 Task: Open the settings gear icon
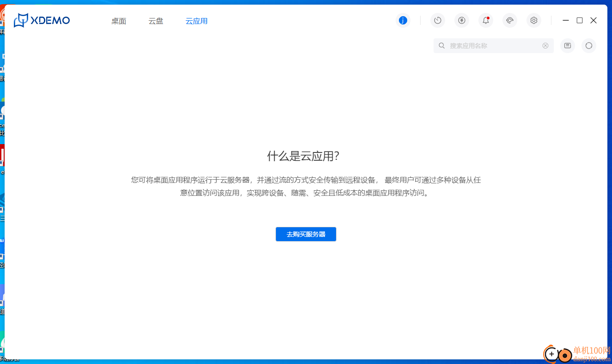pyautogui.click(x=534, y=20)
